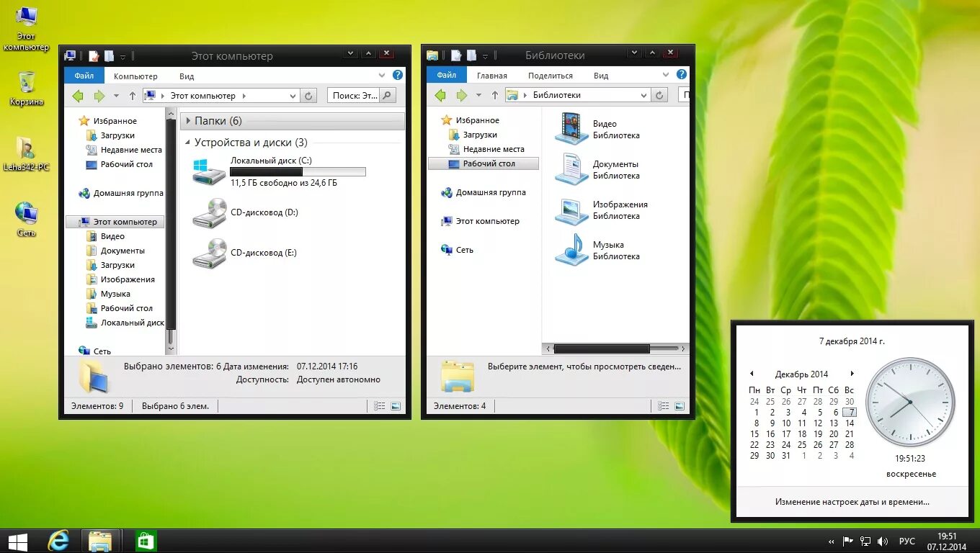Launch Internet Explorer from the taskbar
This screenshot has width=980, height=553.
(58, 541)
